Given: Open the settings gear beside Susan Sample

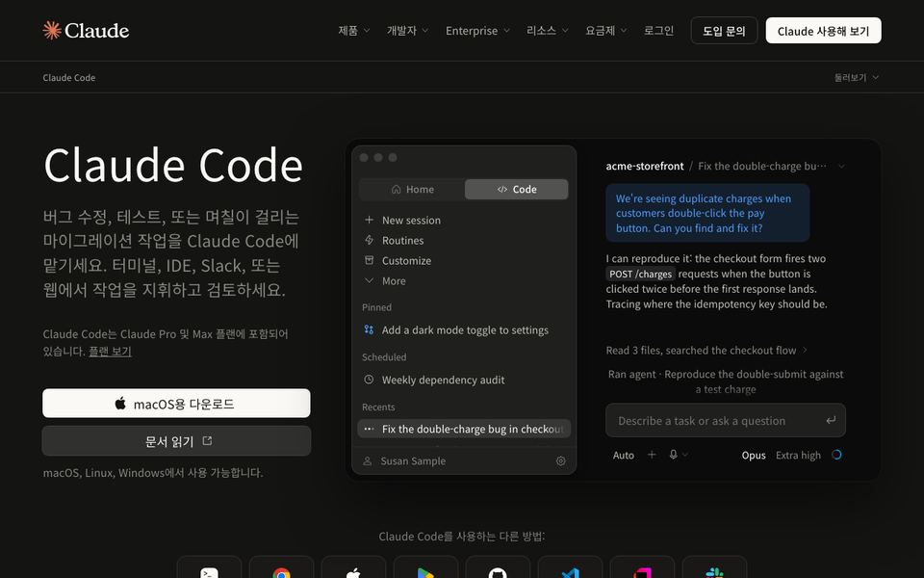Looking at the screenshot, I should tap(561, 461).
